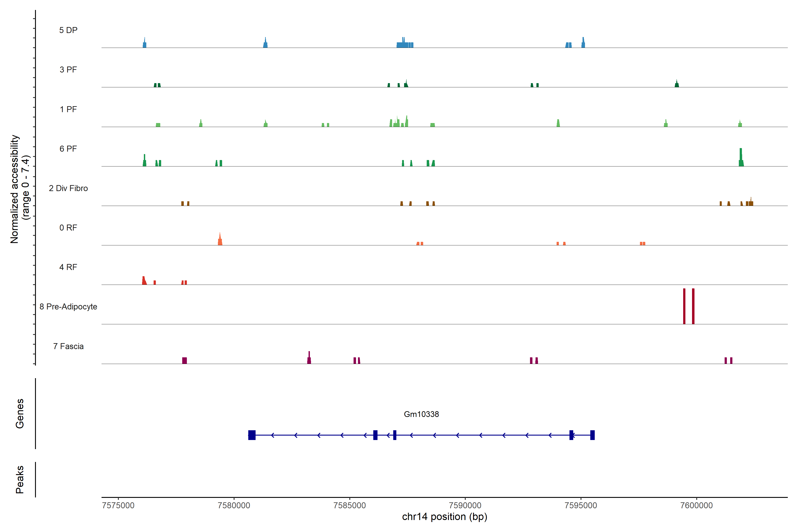The image size is (798, 532).
Task: Click the 0 RF track label
Action: tap(68, 228)
